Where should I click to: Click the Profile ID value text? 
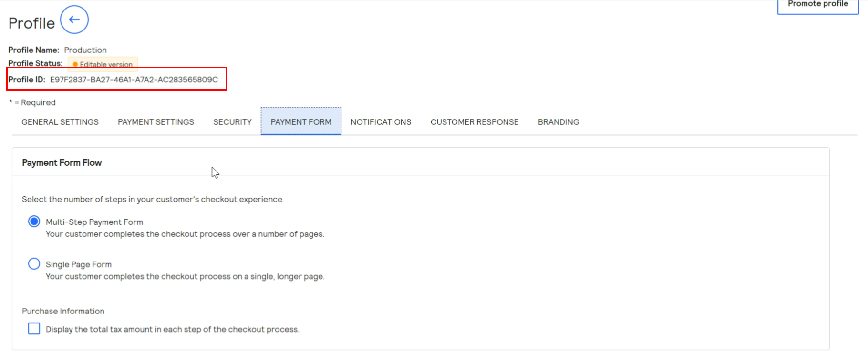pyautogui.click(x=134, y=80)
